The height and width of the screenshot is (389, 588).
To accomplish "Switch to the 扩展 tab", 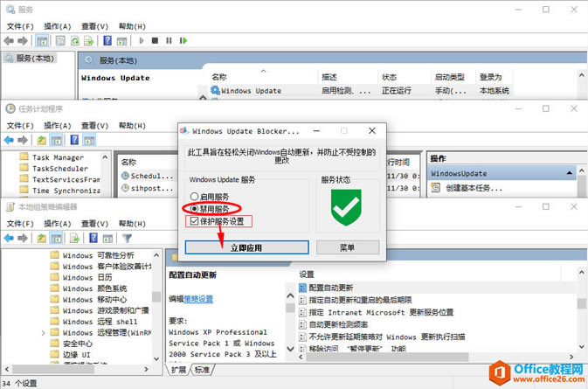I will [x=178, y=370].
